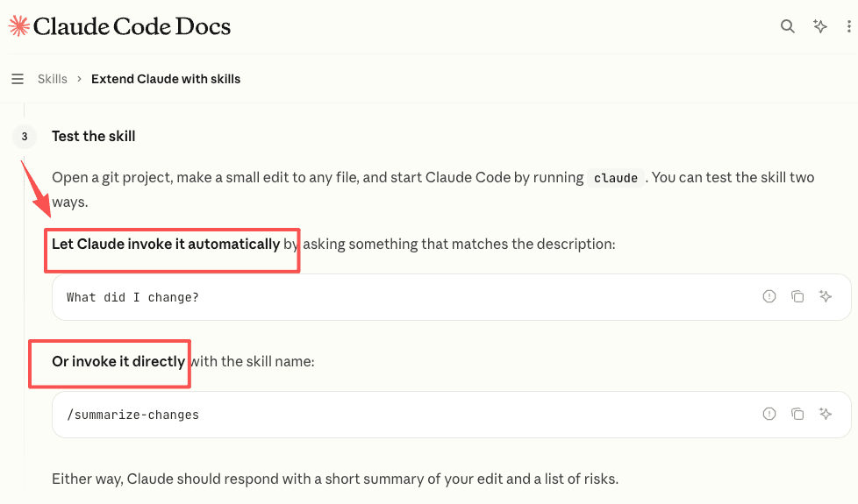This screenshot has width=858, height=504.
Task: Click the 'What did I change?' code text
Action: point(133,297)
